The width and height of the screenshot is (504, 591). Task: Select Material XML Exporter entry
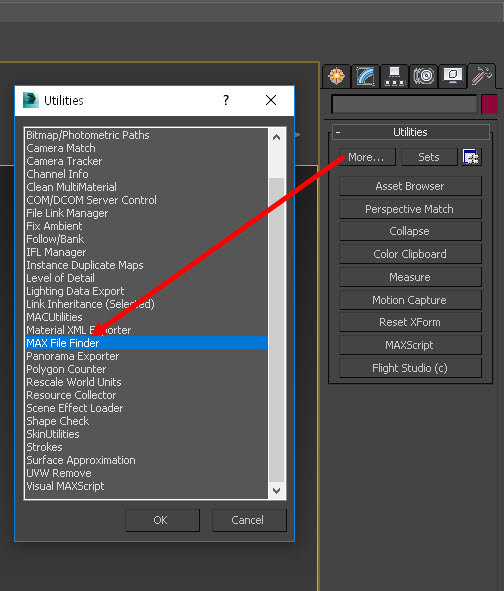(146, 330)
